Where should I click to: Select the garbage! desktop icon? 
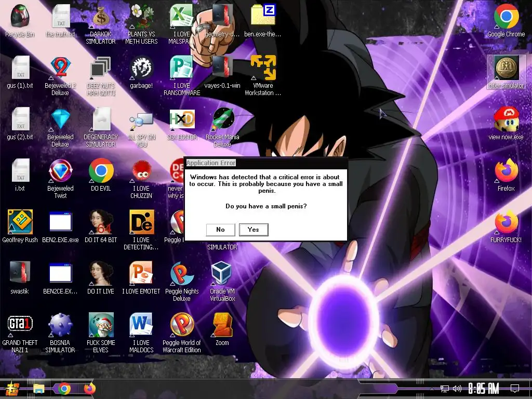[x=141, y=72]
